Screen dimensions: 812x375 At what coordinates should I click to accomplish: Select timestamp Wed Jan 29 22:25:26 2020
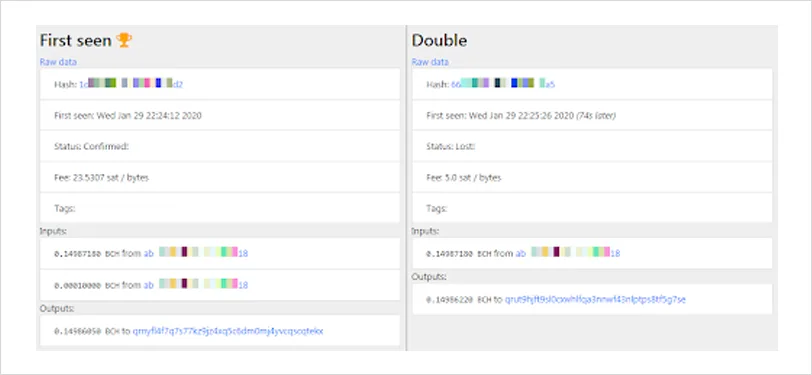click(x=521, y=116)
